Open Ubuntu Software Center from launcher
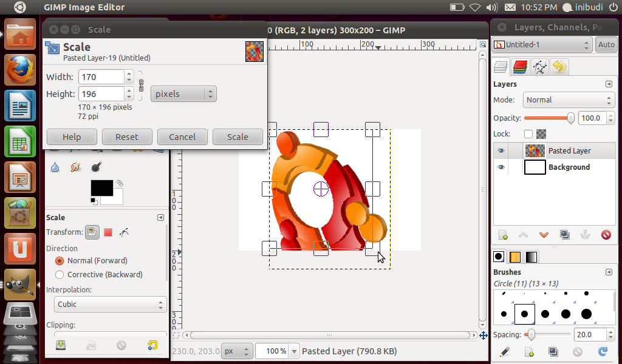This screenshot has height=364, width=622. pyautogui.click(x=20, y=213)
